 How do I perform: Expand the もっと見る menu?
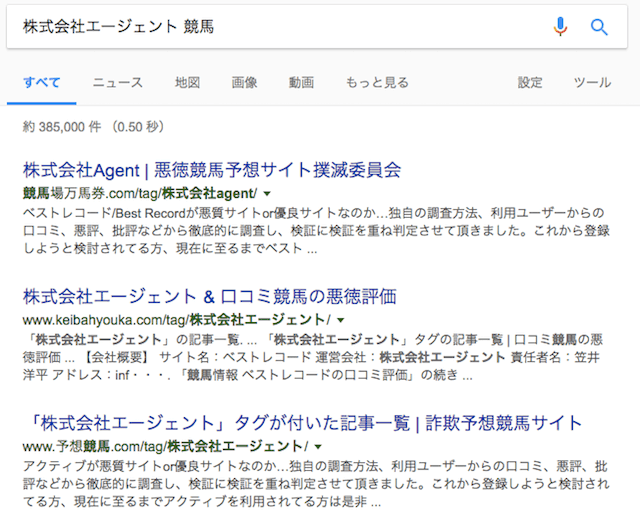point(377,82)
